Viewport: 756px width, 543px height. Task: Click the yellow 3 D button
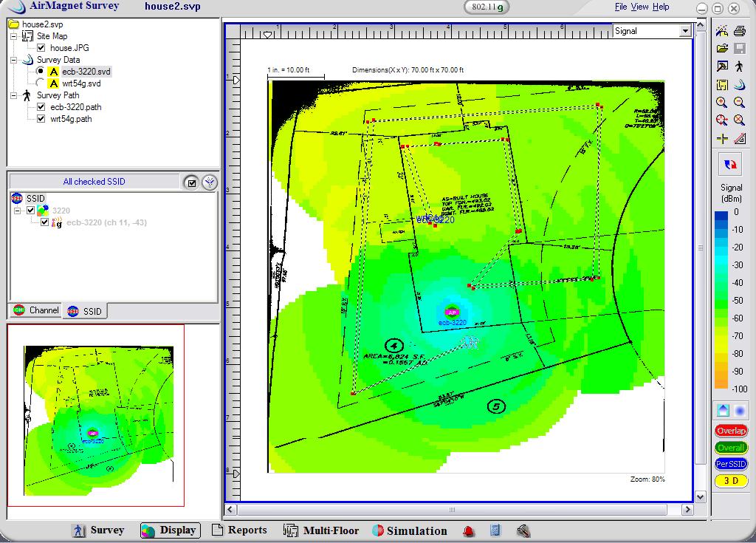[731, 481]
